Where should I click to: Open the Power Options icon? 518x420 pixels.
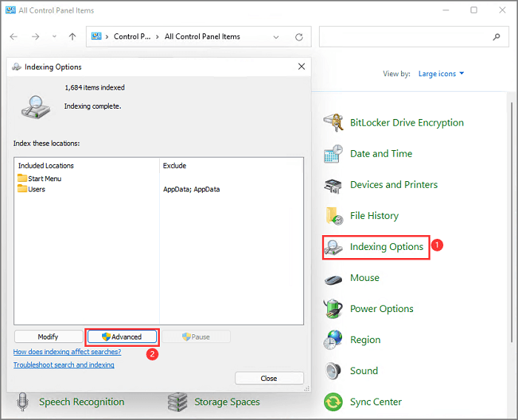[334, 309]
